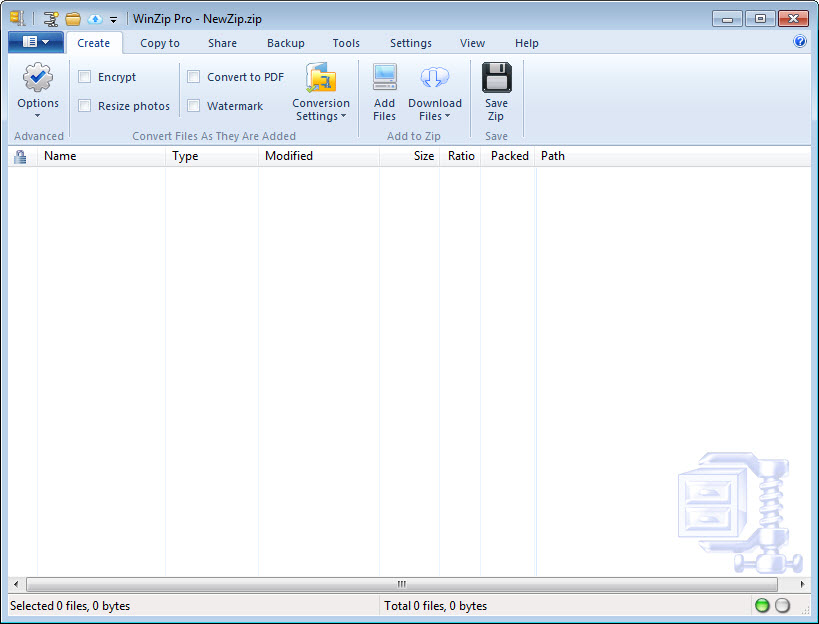Open the Download Files dropdown
The width and height of the screenshot is (819, 624).
click(x=435, y=92)
